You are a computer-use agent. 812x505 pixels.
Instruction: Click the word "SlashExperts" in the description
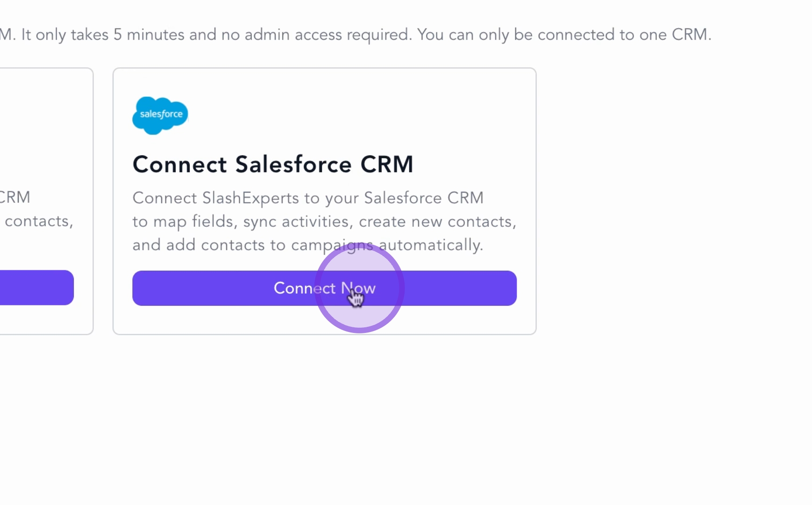[250, 198]
